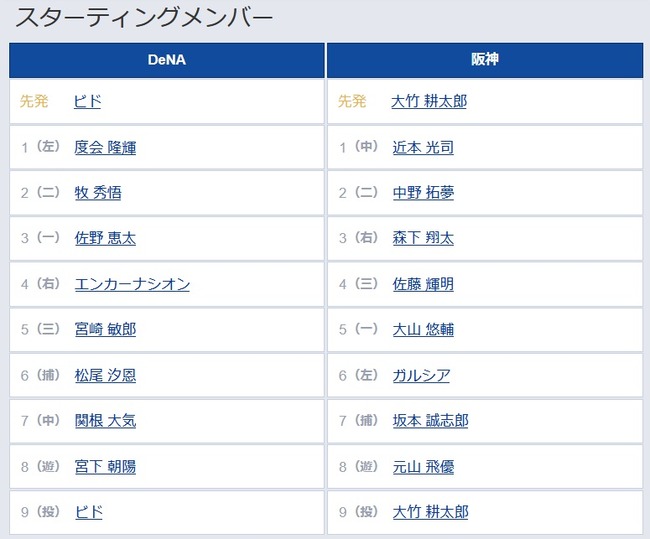This screenshot has width=650, height=539.
Task: Click 大山 悠輔 player link
Action: (x=423, y=329)
